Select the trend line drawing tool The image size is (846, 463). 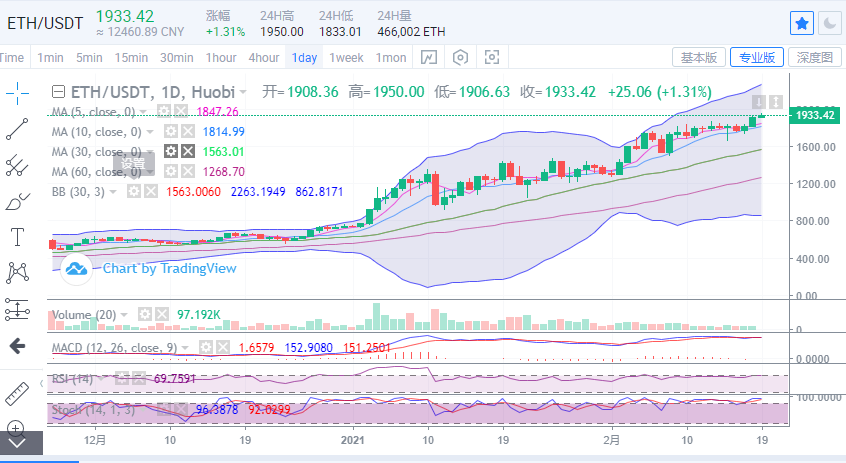17,128
